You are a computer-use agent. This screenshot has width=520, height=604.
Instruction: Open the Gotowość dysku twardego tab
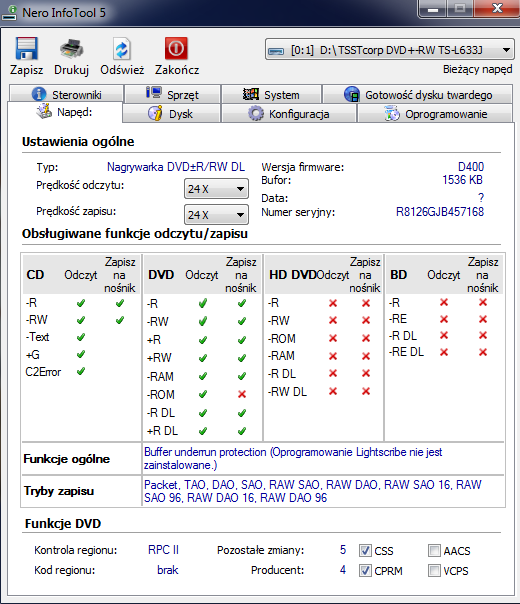(x=418, y=94)
